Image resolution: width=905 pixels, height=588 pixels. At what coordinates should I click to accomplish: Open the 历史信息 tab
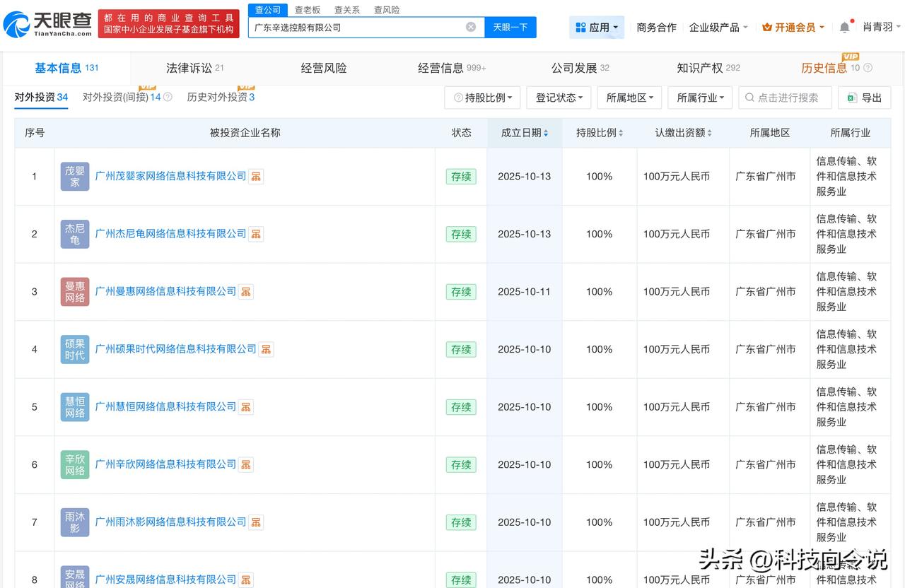tap(831, 68)
